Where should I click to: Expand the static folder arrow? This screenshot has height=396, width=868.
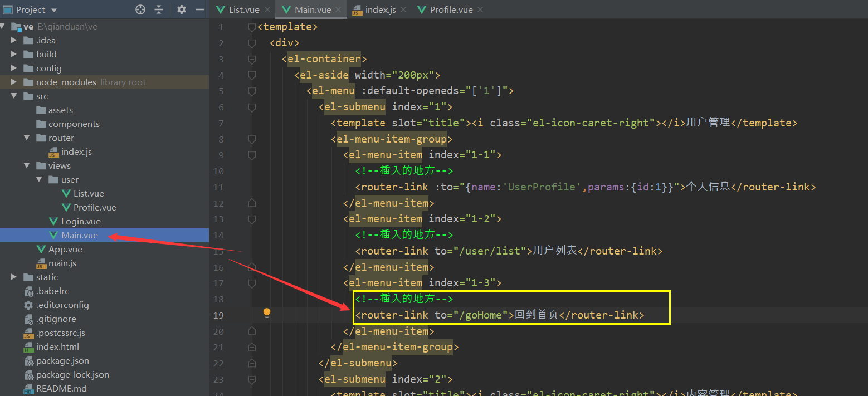(x=14, y=277)
